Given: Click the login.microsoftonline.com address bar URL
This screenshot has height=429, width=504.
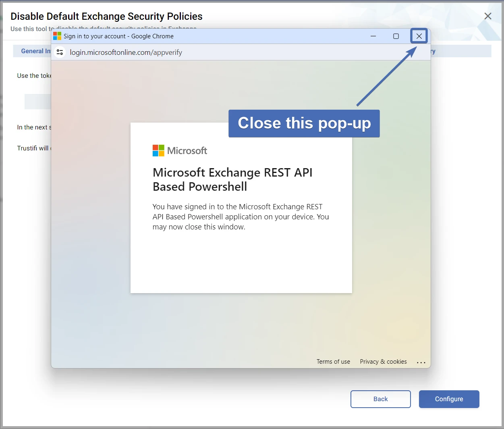Looking at the screenshot, I should coord(126,52).
